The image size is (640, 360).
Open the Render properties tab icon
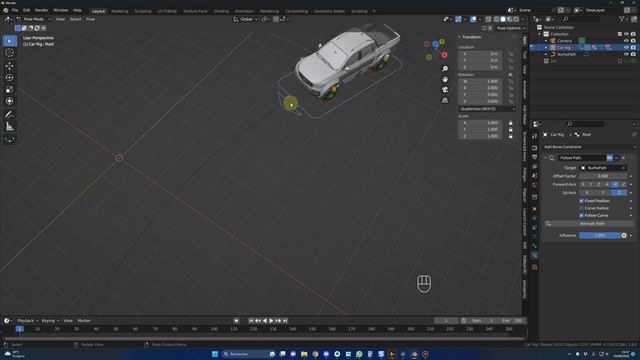535,148
